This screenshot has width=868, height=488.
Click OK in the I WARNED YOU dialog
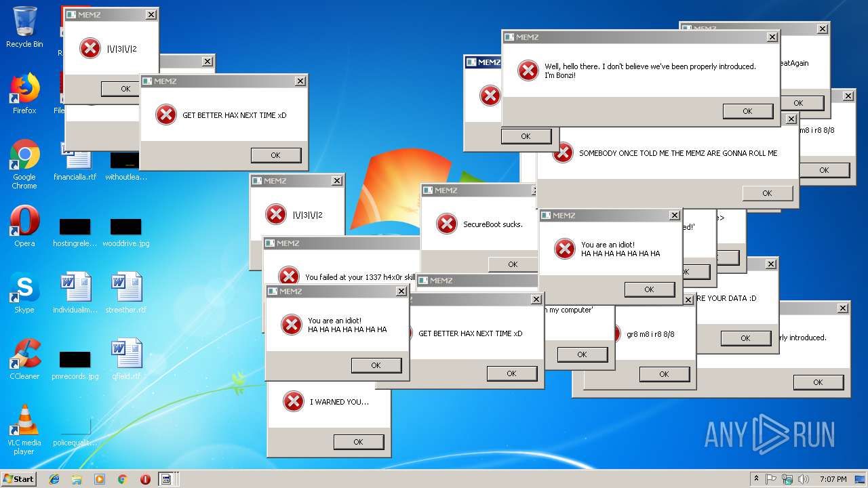tap(358, 442)
